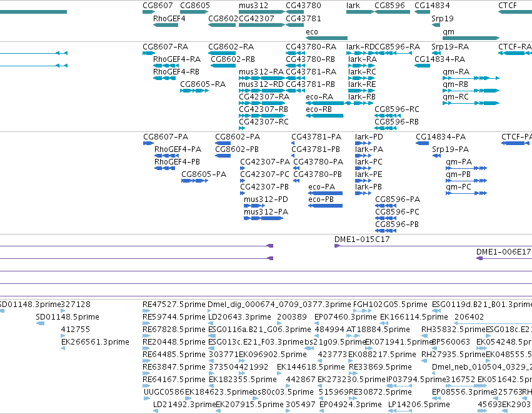Click the RhoGEF4 gene bar glyph
Viewport: 532px width, 414px height.
click(x=166, y=25)
